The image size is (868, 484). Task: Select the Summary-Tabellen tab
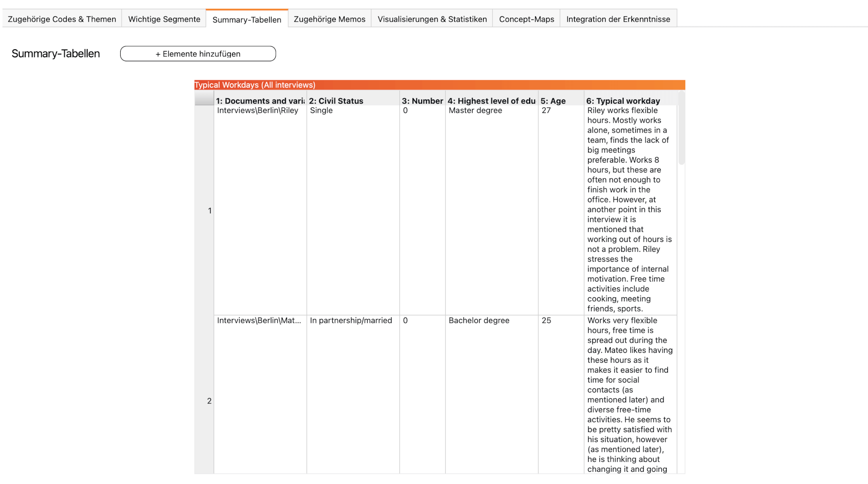pyautogui.click(x=247, y=19)
